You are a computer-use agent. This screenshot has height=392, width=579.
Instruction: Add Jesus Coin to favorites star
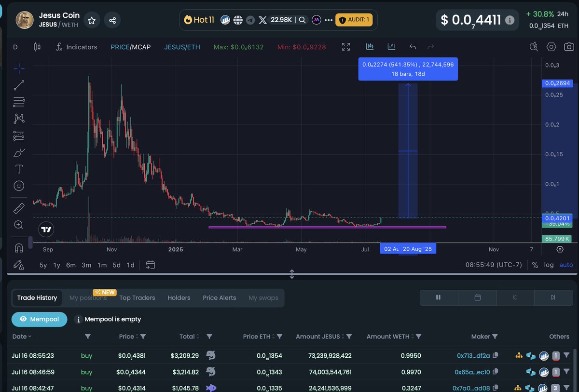pyautogui.click(x=92, y=20)
